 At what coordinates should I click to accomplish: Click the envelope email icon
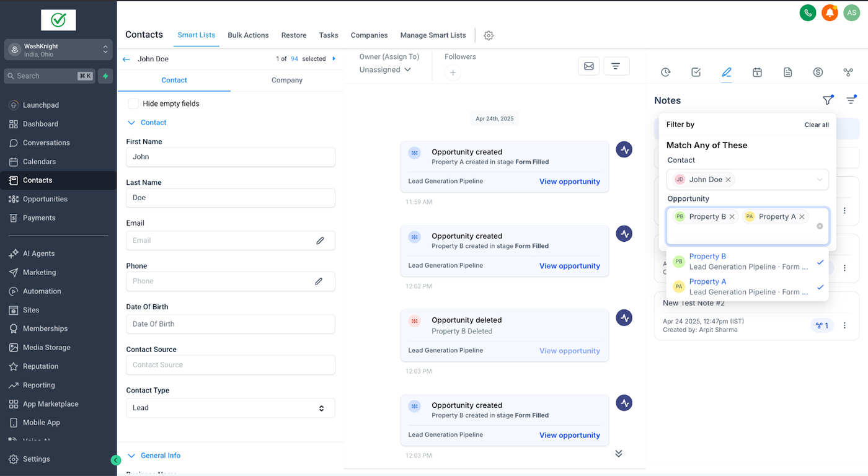588,66
